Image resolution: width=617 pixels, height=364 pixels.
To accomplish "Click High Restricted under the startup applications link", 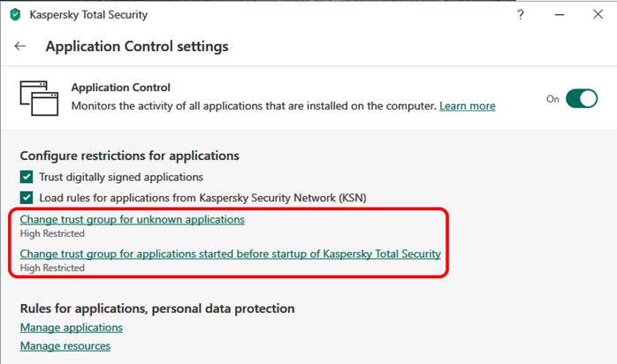I will 52,268.
